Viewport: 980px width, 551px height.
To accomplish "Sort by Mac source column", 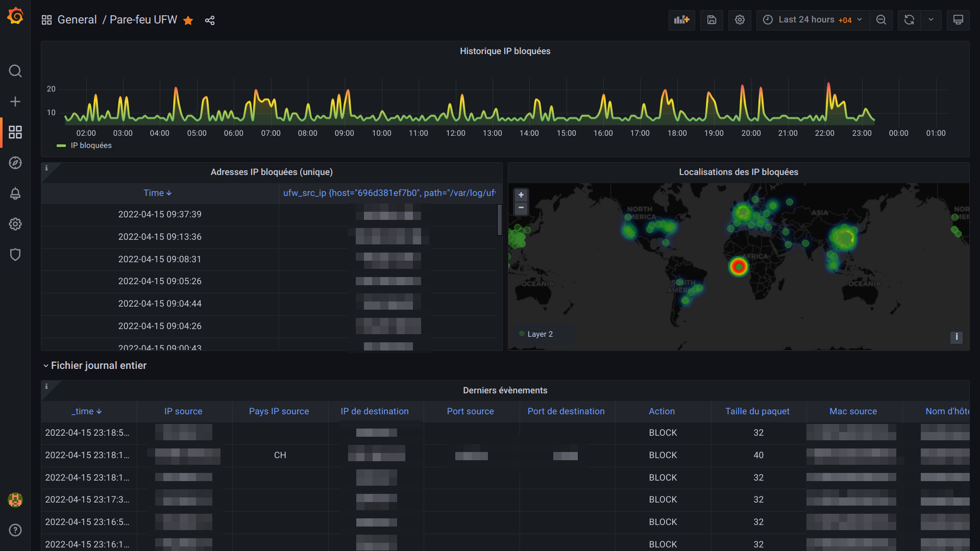I will (x=853, y=411).
